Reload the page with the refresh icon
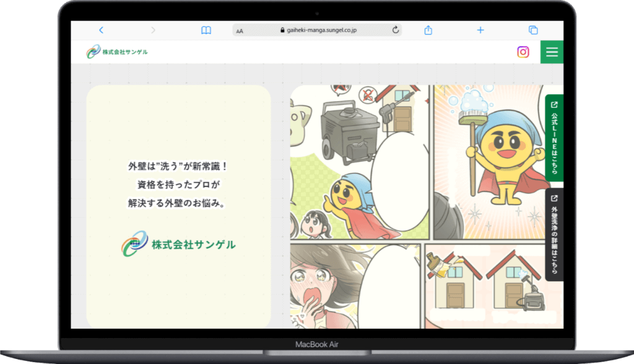The width and height of the screenshot is (634, 364). click(x=396, y=30)
